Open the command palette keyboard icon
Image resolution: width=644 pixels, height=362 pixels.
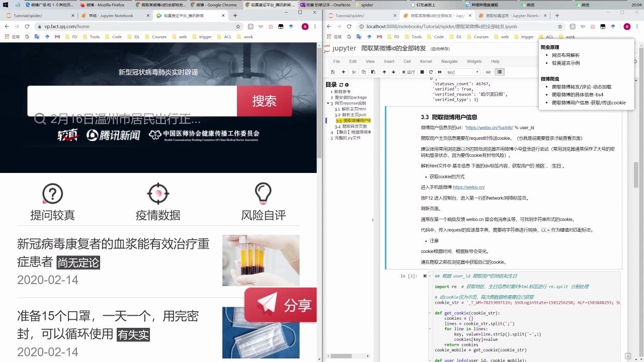pyautogui.click(x=489, y=72)
